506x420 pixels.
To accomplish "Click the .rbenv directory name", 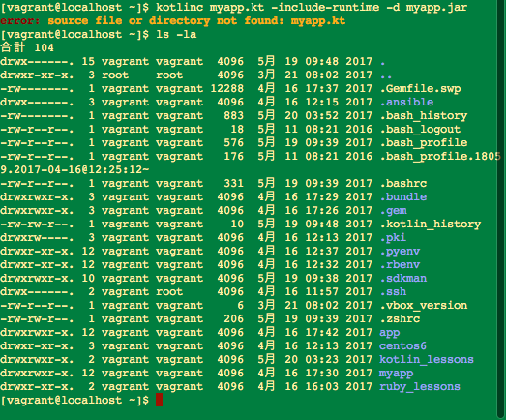I will tap(400, 265).
